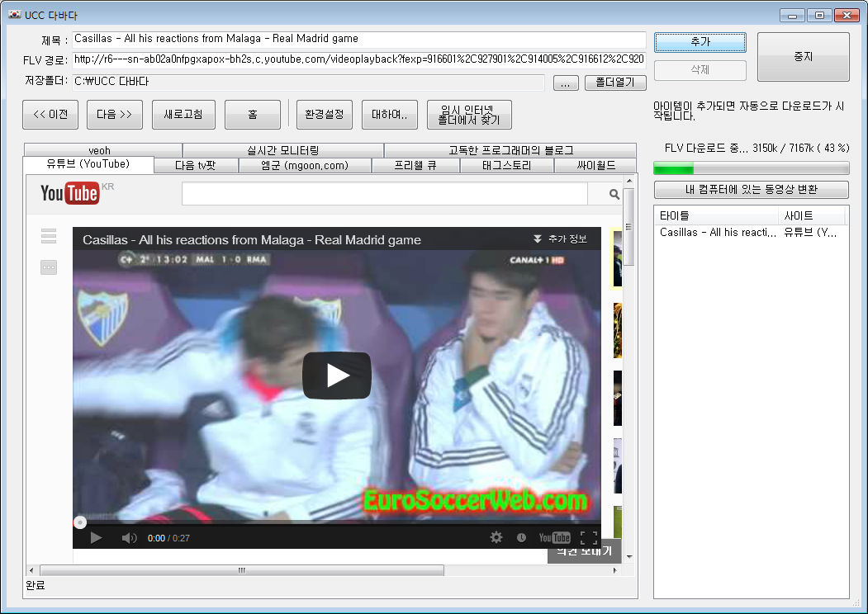
Task: Click the first related video thumbnail
Action: [617, 259]
